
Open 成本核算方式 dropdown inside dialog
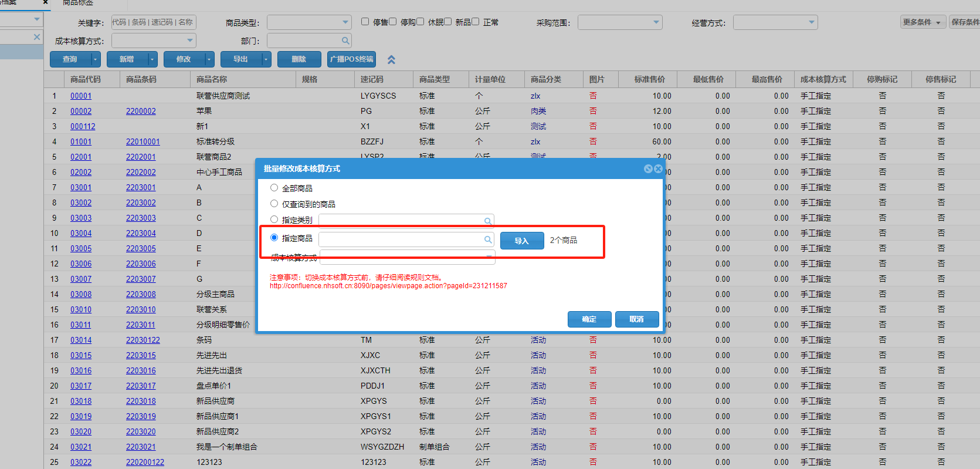(x=489, y=258)
